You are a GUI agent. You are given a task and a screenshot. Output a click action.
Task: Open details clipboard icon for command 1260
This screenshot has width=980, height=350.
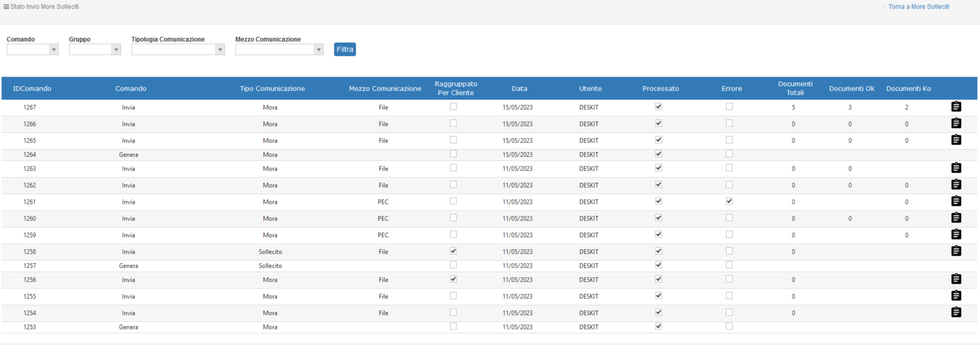click(956, 218)
